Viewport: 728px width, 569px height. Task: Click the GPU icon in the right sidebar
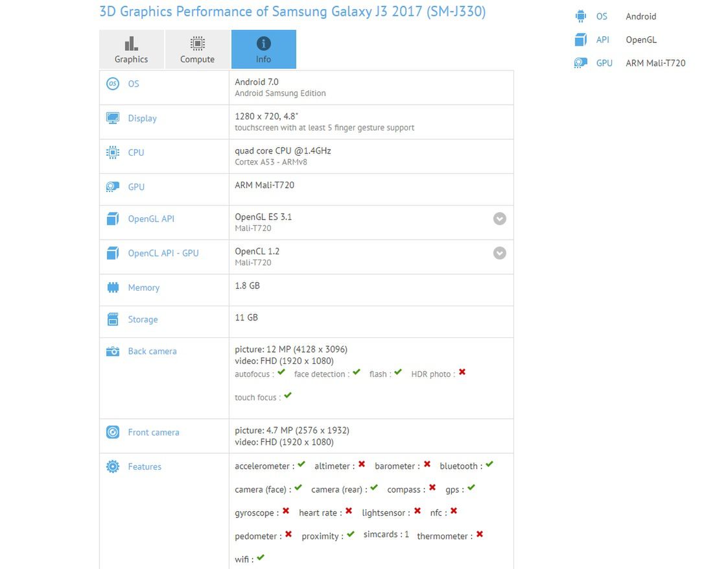point(580,62)
